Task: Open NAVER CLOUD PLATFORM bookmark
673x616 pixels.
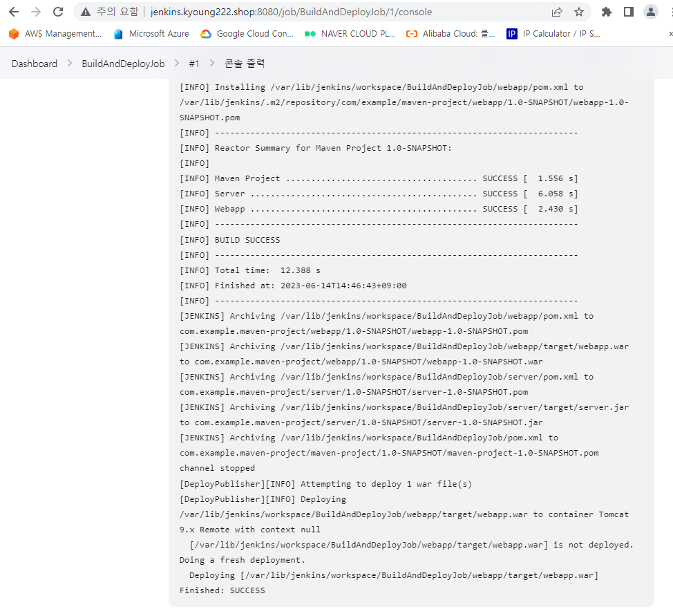Action: coord(350,33)
